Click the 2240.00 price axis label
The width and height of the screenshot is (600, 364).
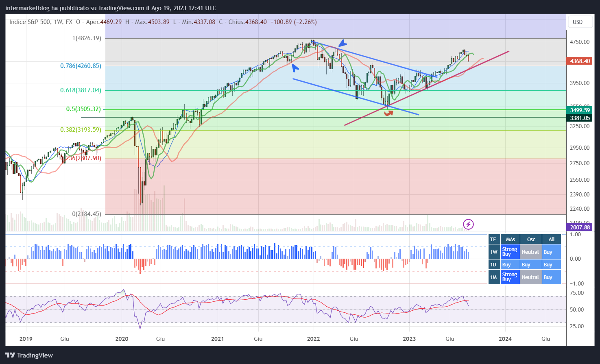(580, 209)
